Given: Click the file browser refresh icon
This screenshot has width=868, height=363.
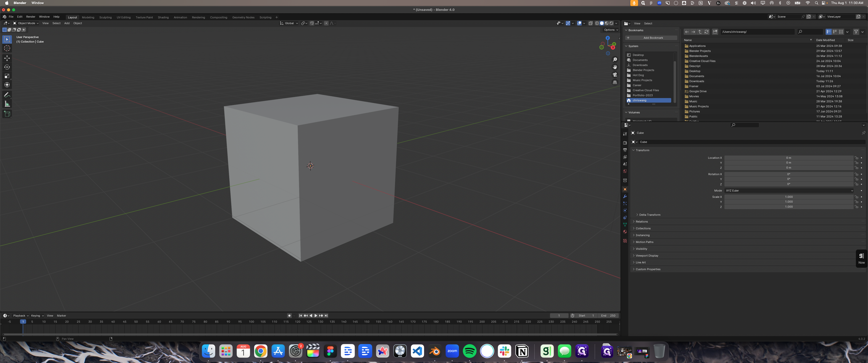Looking at the screenshot, I should [707, 32].
